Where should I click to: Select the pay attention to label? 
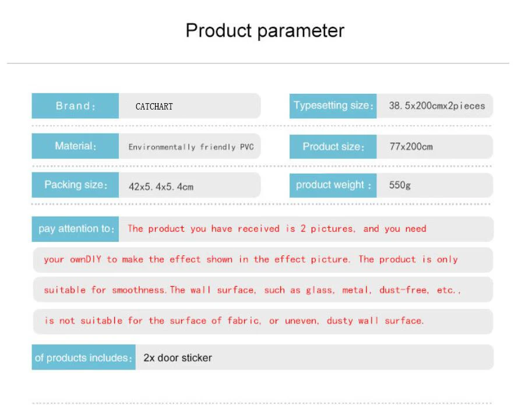75,229
